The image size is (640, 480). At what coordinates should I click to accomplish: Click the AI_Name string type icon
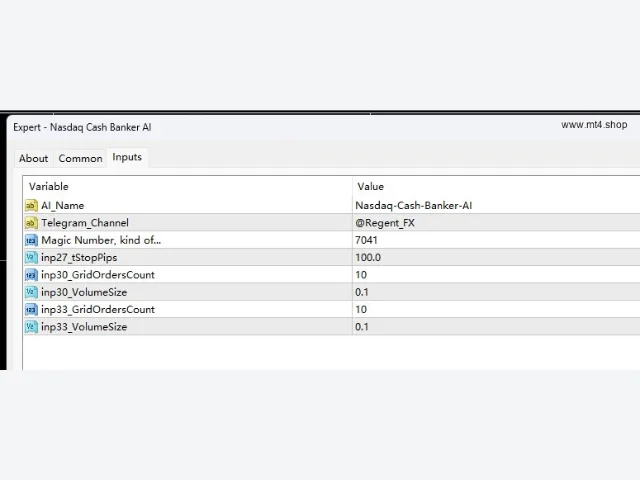[31, 205]
